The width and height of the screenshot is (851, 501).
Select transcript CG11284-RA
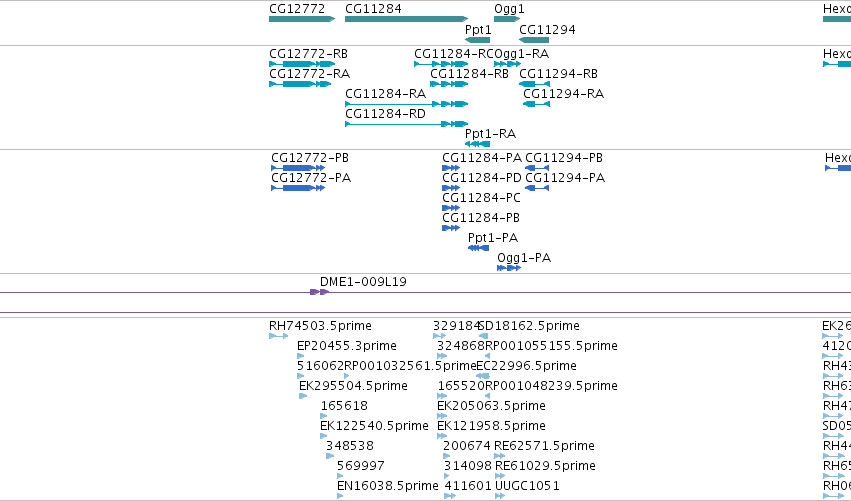[x=407, y=104]
